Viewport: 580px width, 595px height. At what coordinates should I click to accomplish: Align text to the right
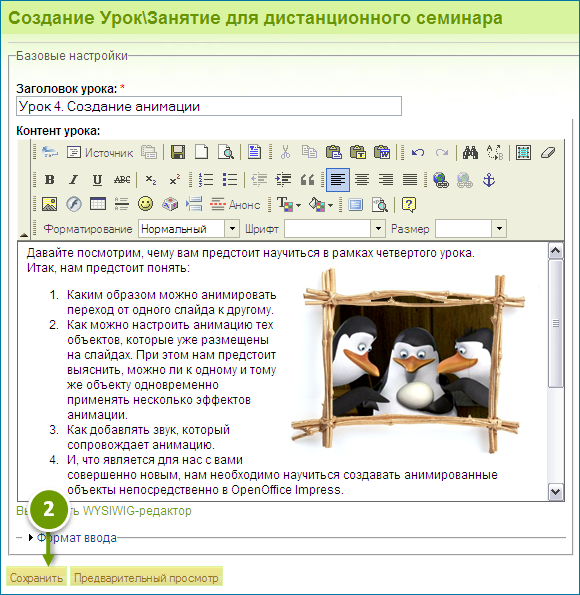386,179
